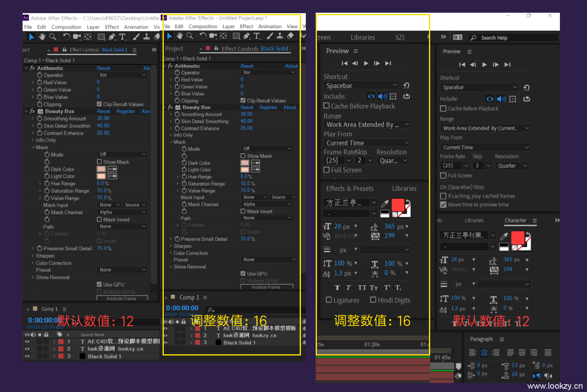Open the View menu in Untitled Project.aep window
587x392 pixels.
click(x=292, y=26)
